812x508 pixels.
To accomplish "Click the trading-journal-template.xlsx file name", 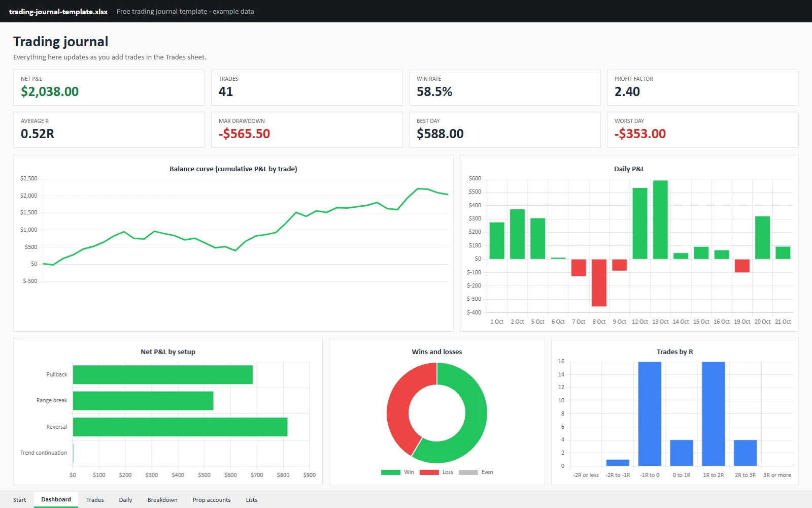I will tap(58, 11).
